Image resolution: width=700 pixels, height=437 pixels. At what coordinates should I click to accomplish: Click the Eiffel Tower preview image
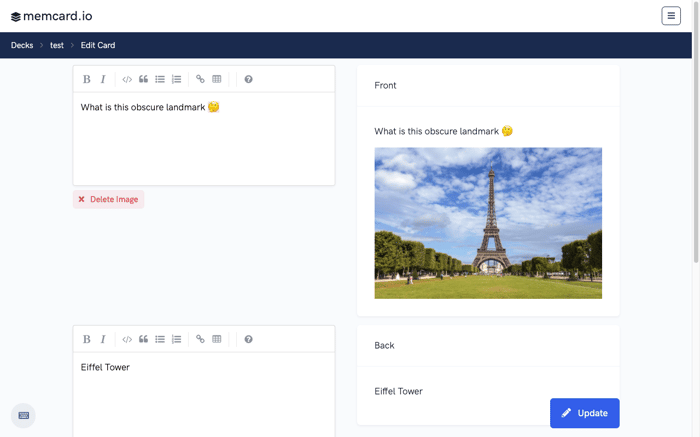click(488, 223)
